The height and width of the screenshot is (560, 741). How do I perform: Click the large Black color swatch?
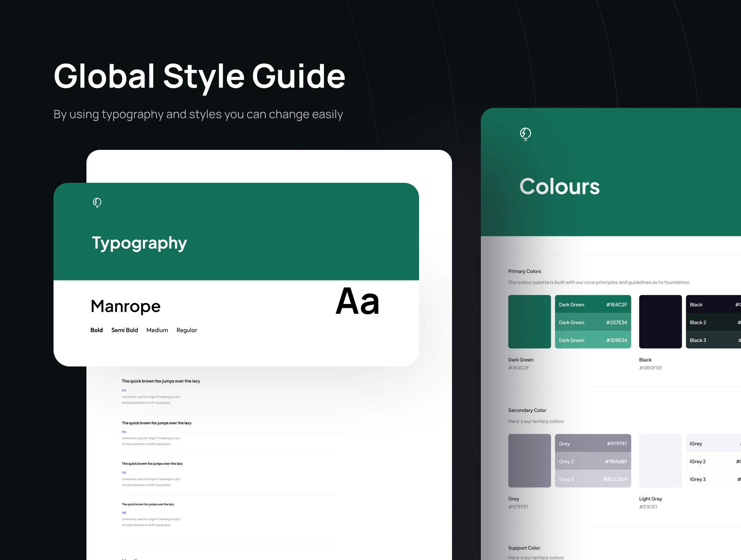pos(660,322)
